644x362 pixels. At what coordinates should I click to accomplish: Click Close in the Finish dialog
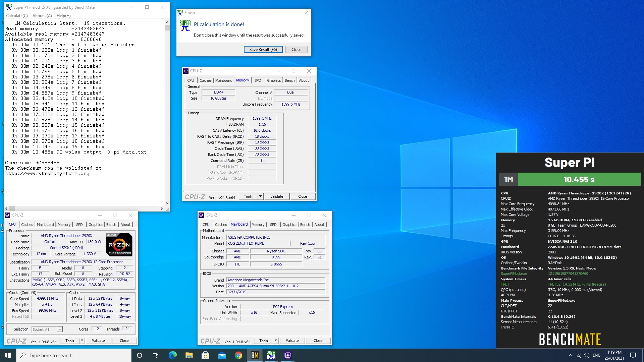coord(297,50)
